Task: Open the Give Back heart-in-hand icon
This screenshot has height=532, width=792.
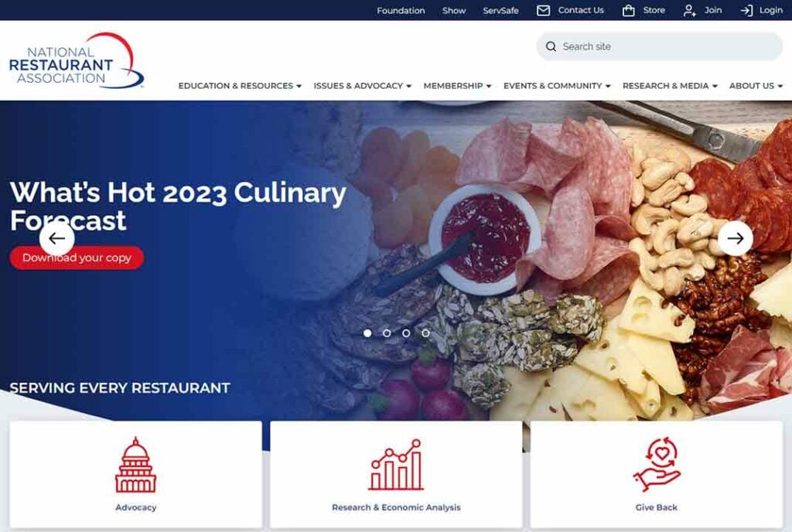Action: point(657,465)
